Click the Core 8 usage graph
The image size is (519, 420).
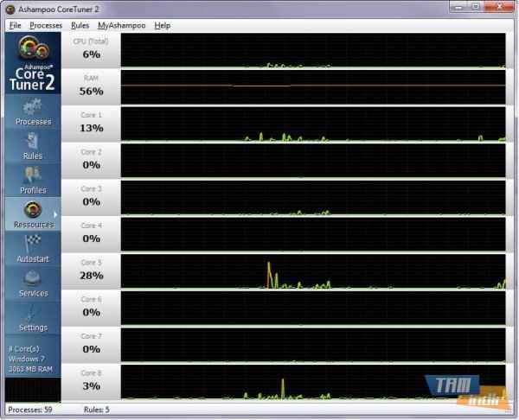click(x=313, y=382)
